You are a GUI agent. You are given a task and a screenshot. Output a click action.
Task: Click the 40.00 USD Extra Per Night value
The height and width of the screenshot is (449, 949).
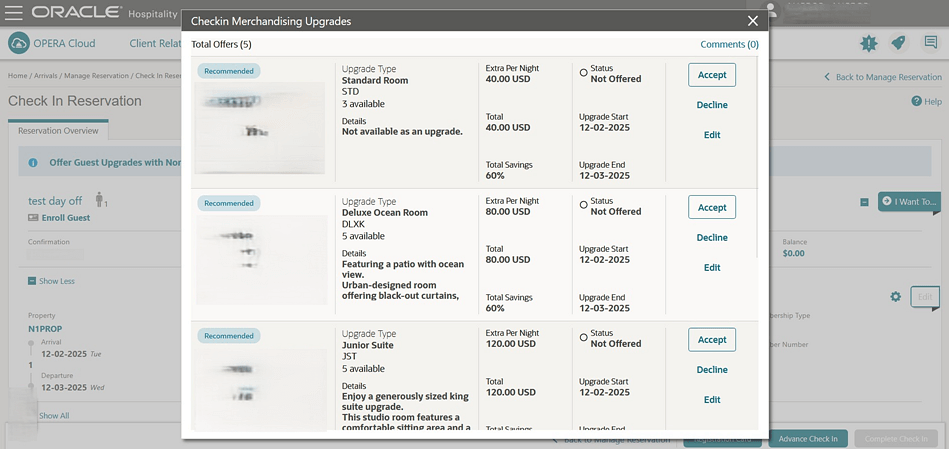click(x=508, y=79)
